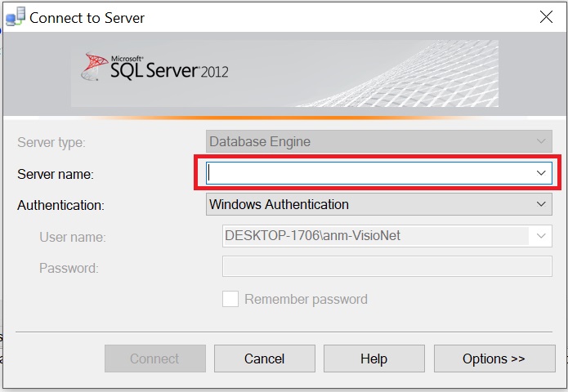Expand Options >> for more settings
568x392 pixels.
pyautogui.click(x=494, y=359)
